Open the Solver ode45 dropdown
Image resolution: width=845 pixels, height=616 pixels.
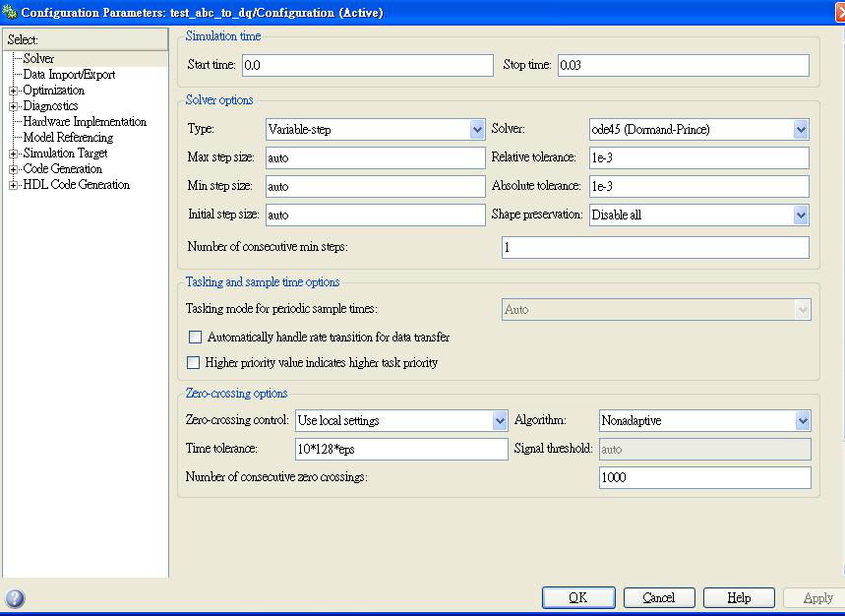(x=800, y=129)
